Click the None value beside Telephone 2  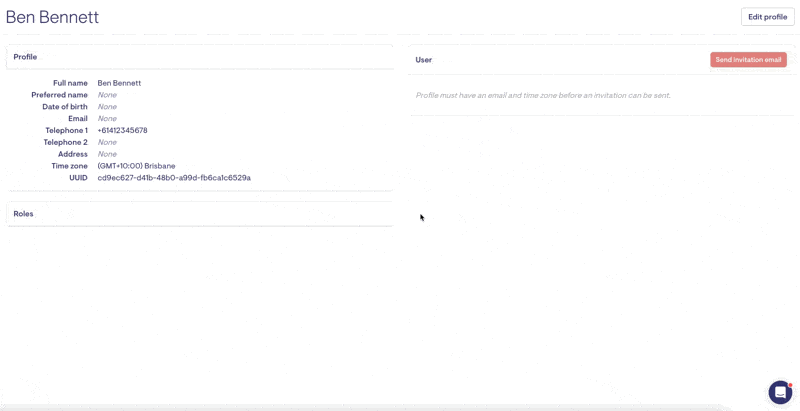[x=107, y=142]
